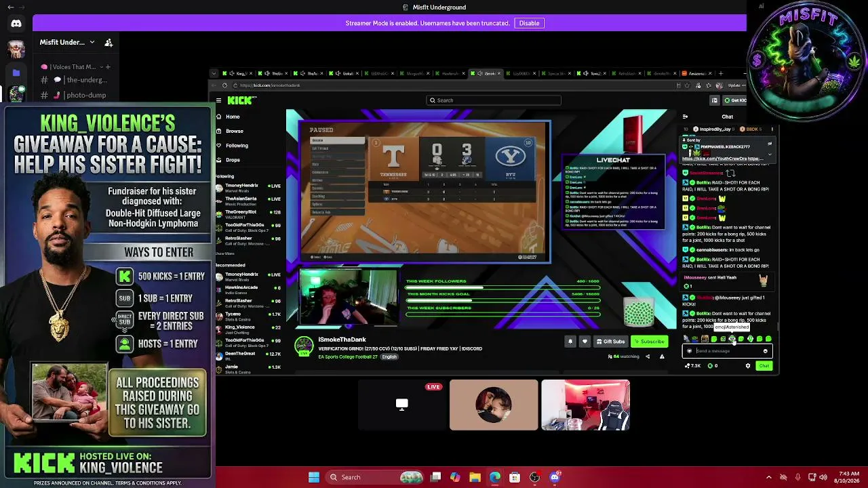Open TheGreenyRiot channel in Following list
Image resolution: width=868 pixels, height=488 pixels.
(248, 214)
